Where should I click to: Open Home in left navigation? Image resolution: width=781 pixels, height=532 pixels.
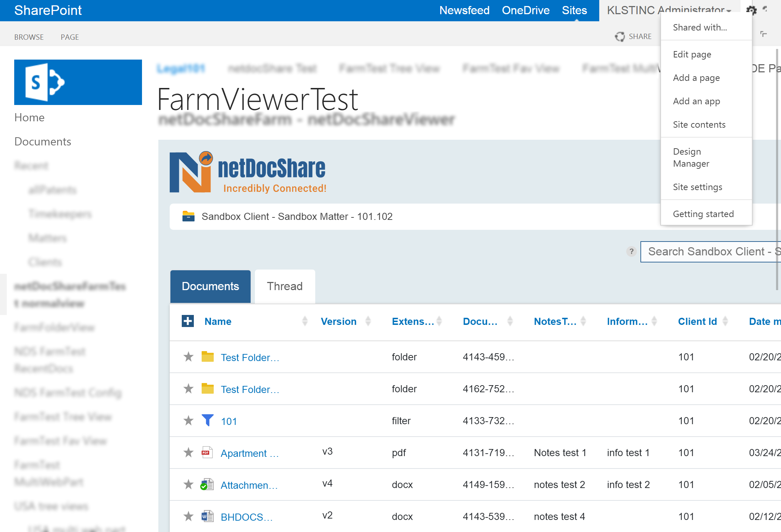pyautogui.click(x=29, y=117)
